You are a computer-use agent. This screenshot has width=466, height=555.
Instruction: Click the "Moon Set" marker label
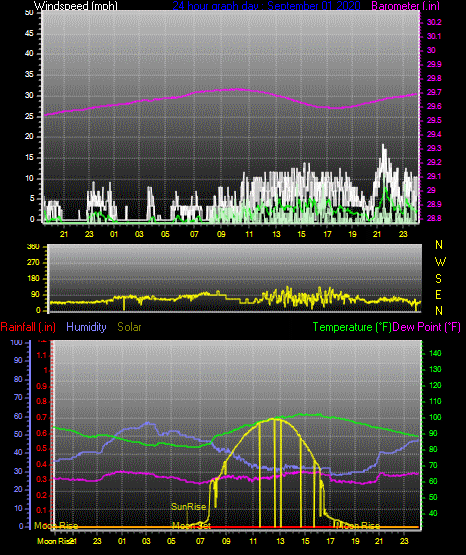191,526
